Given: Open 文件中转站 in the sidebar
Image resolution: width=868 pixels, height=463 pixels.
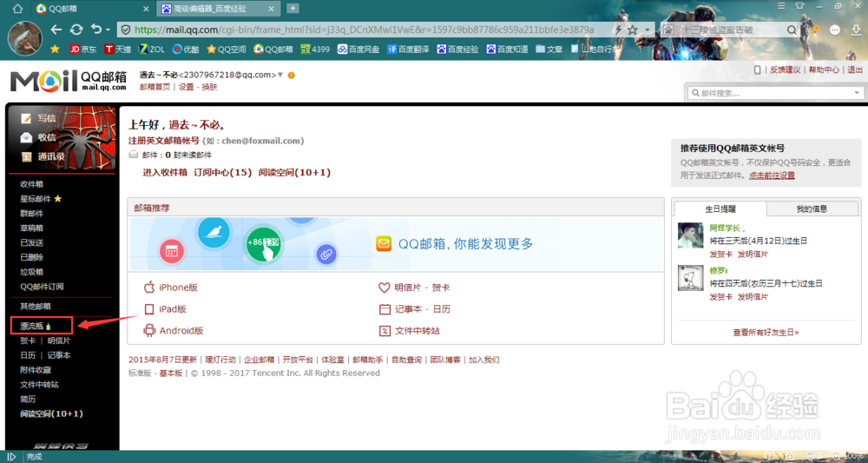Looking at the screenshot, I should point(39,384).
